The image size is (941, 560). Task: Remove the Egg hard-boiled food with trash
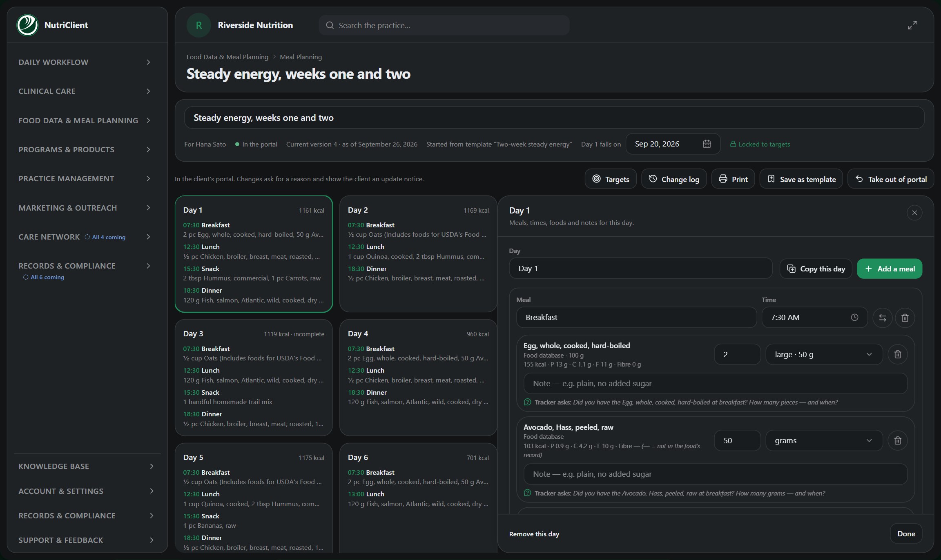898,354
